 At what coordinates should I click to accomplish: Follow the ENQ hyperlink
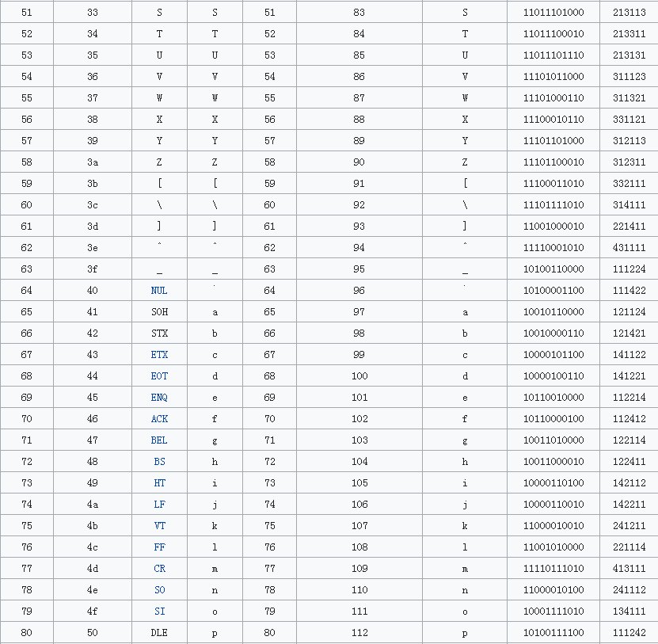coord(159,398)
